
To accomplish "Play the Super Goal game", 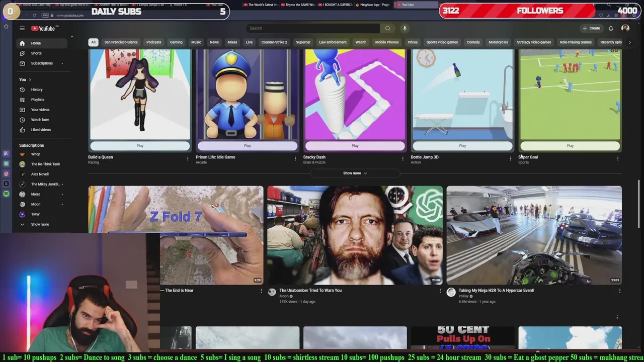I will pyautogui.click(x=570, y=146).
